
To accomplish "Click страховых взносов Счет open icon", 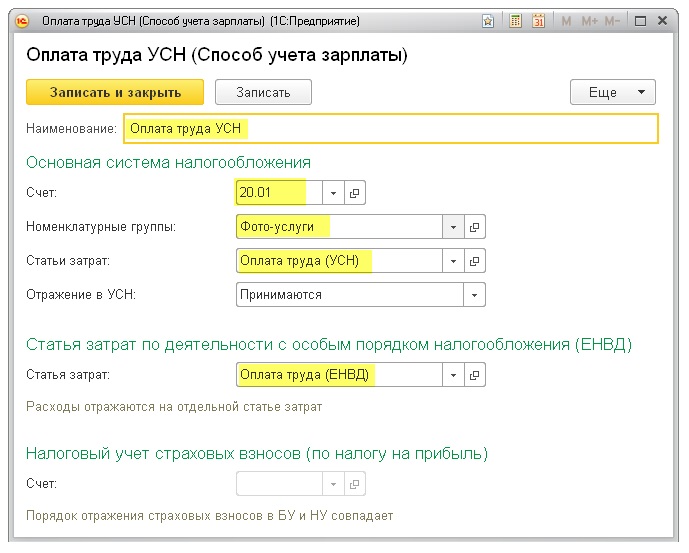I will [355, 484].
